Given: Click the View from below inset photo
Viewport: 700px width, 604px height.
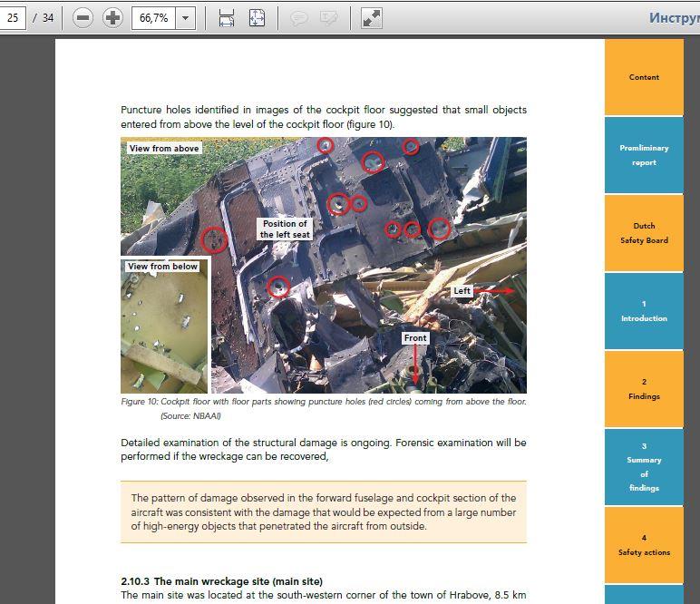Looking at the screenshot, I should click(164, 326).
